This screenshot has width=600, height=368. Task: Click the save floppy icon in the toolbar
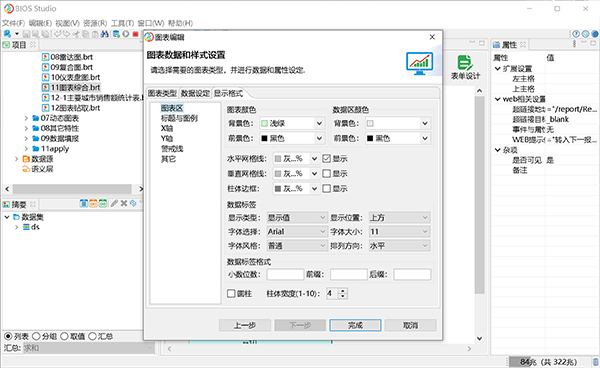point(26,34)
